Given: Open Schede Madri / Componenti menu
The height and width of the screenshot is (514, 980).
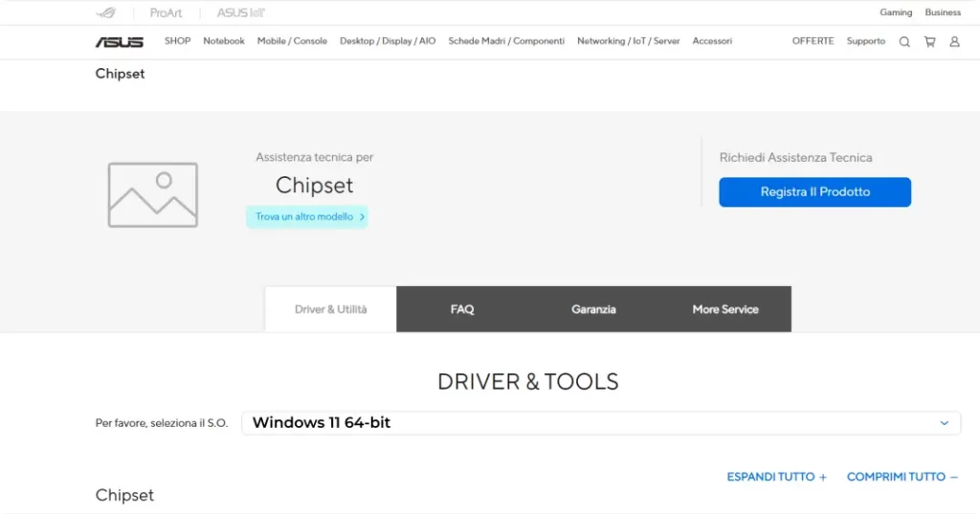Looking at the screenshot, I should [506, 41].
